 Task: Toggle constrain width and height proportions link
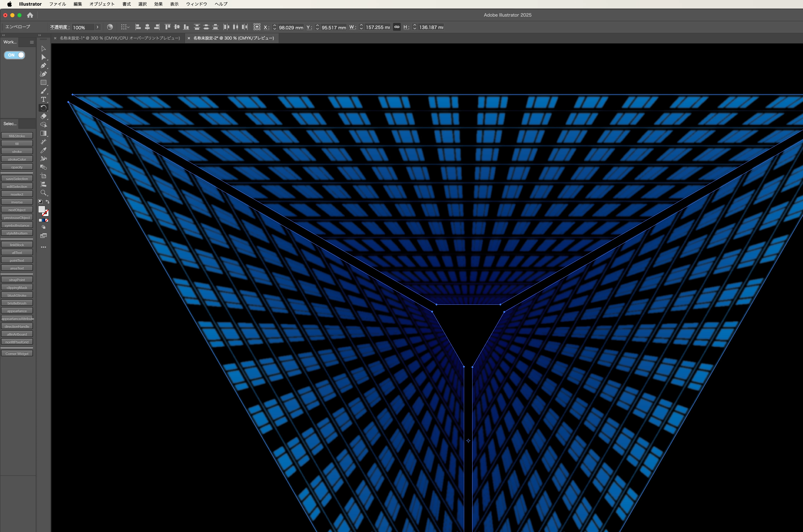pyautogui.click(x=397, y=27)
